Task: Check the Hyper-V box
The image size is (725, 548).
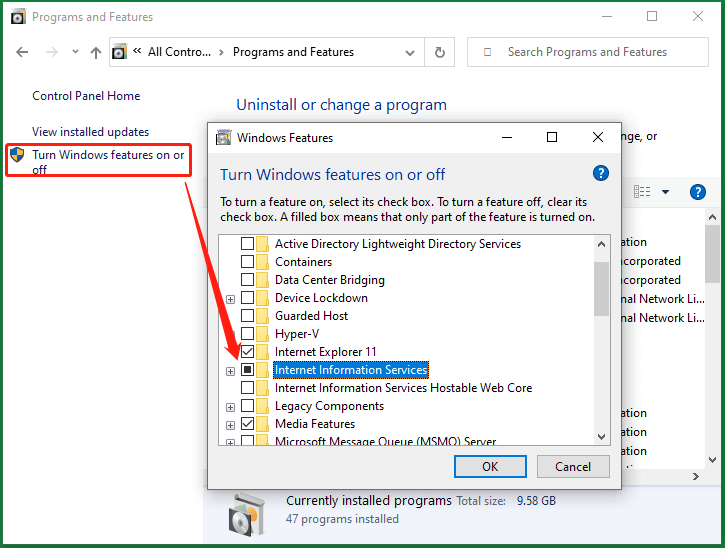Action: pyautogui.click(x=247, y=333)
